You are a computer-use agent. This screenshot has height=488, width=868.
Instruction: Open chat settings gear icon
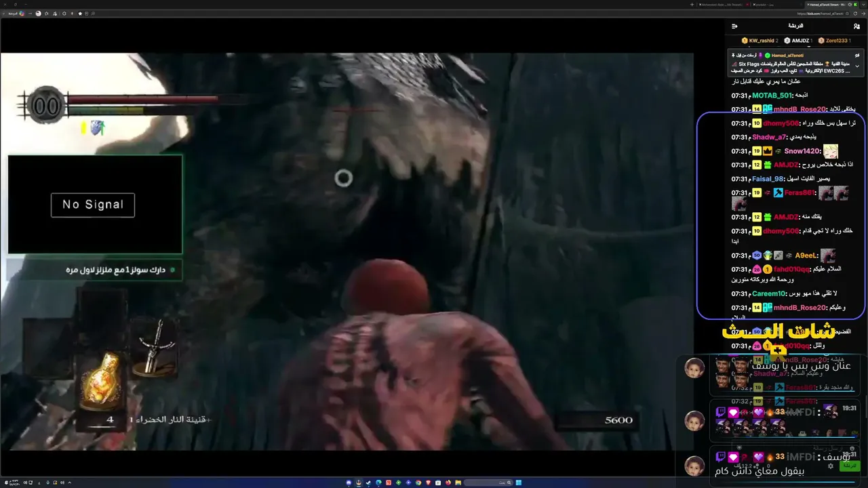click(x=831, y=466)
